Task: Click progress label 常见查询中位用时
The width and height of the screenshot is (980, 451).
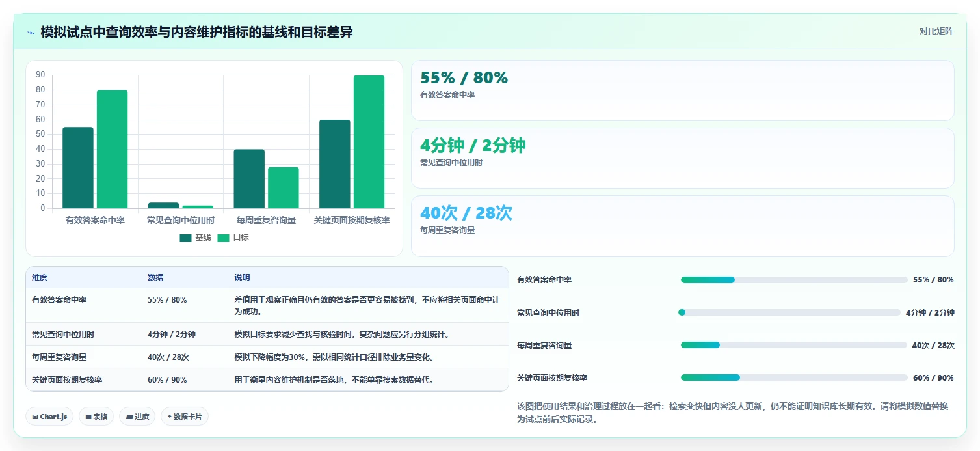Action: click(548, 313)
